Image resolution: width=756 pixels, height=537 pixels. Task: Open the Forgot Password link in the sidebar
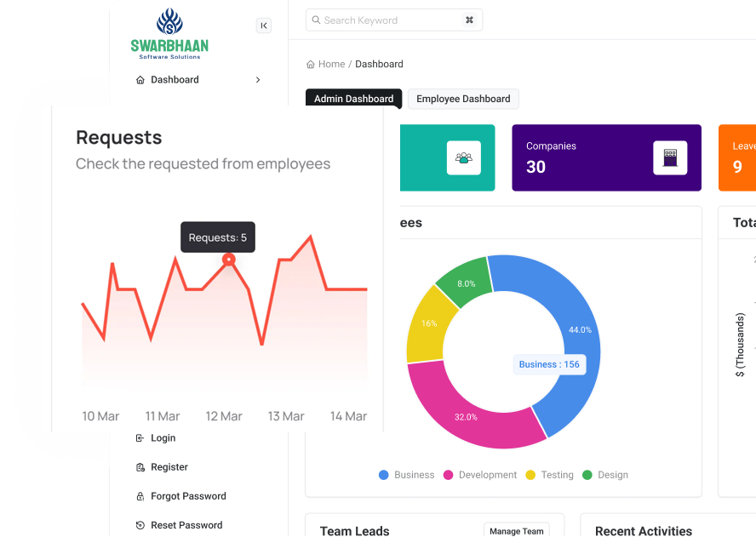188,496
